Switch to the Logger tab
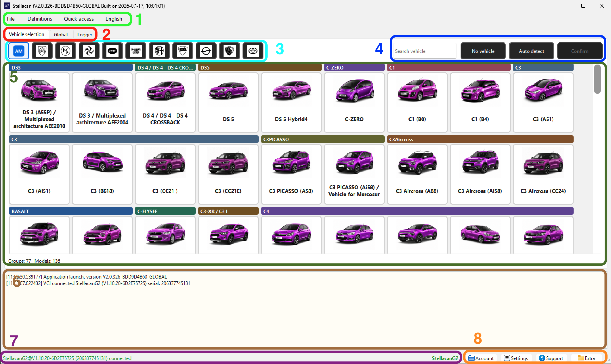Screen dimensions: 611x364 [x=85, y=35]
